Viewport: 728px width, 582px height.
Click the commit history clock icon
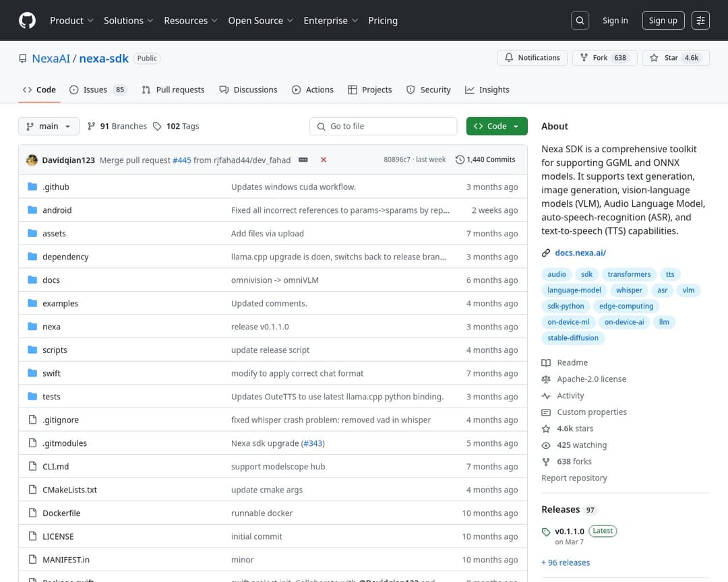[460, 160]
